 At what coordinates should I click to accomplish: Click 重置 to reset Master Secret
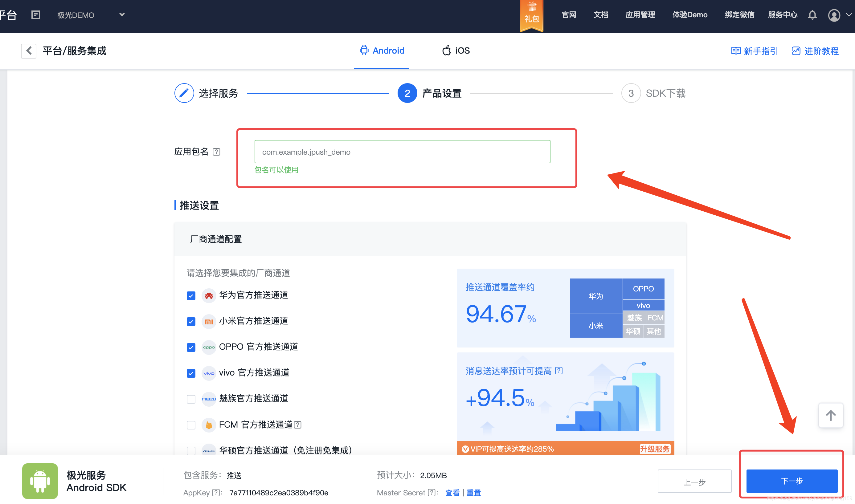pos(473,493)
